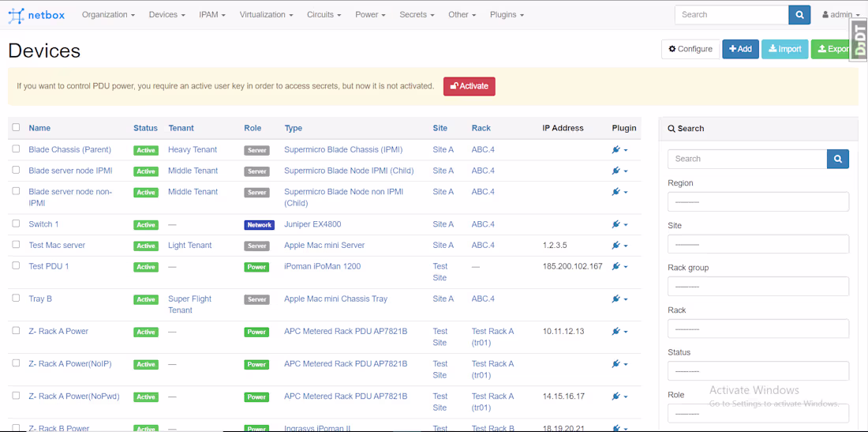Open the Rack filter dropdown

pyautogui.click(x=758, y=329)
